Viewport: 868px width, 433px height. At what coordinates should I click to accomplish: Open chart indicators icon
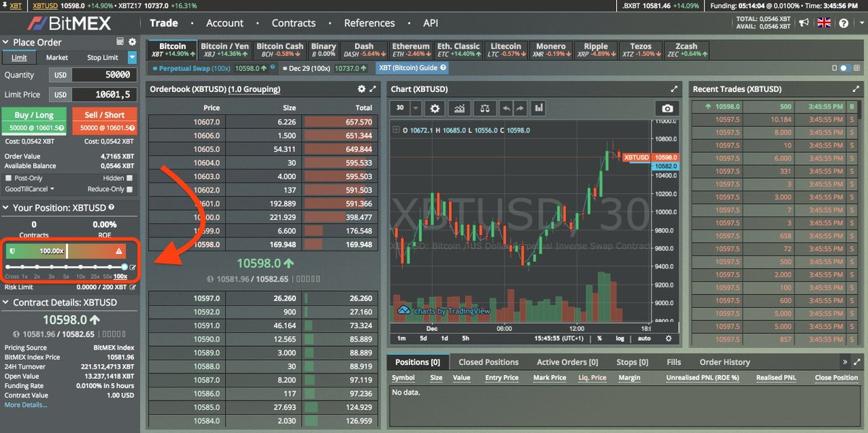pos(459,108)
